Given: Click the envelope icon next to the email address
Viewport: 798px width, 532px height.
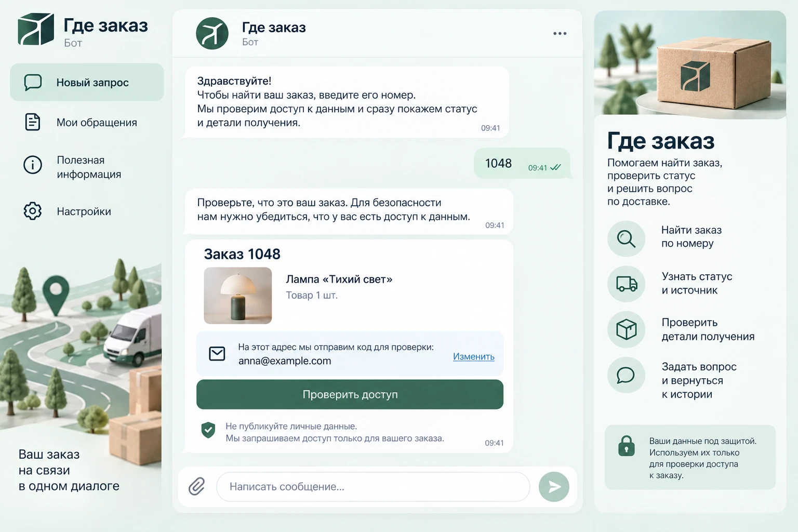Looking at the screenshot, I should (217, 354).
